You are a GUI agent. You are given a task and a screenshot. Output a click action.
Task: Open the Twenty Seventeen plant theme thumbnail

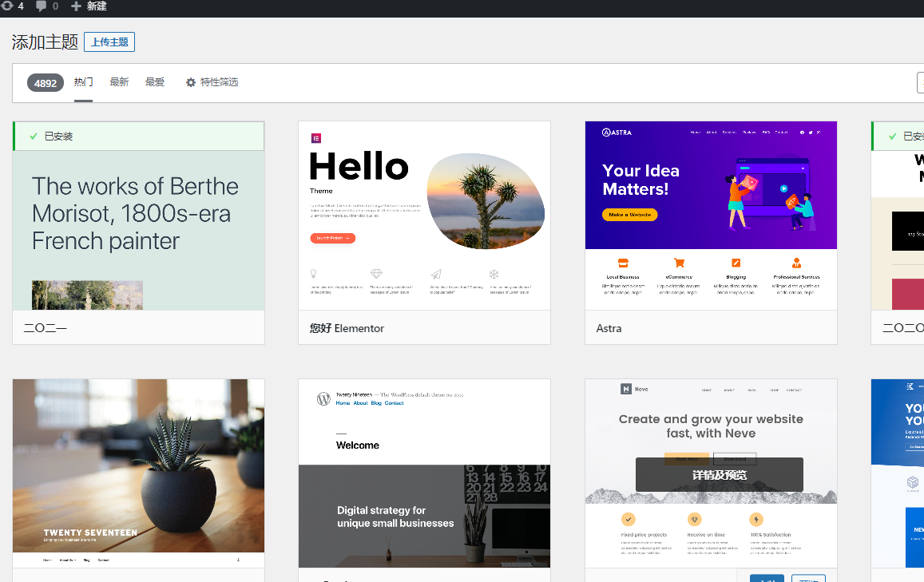[x=138, y=473]
